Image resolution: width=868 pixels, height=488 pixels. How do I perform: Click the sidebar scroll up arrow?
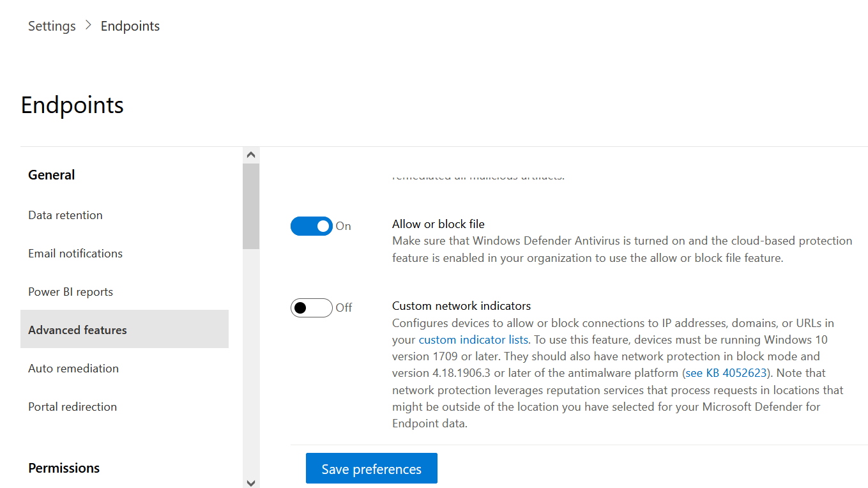[x=251, y=155]
